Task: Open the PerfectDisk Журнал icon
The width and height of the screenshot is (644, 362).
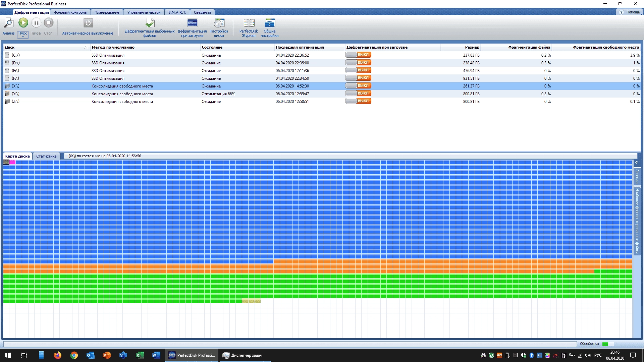Action: pyautogui.click(x=249, y=23)
